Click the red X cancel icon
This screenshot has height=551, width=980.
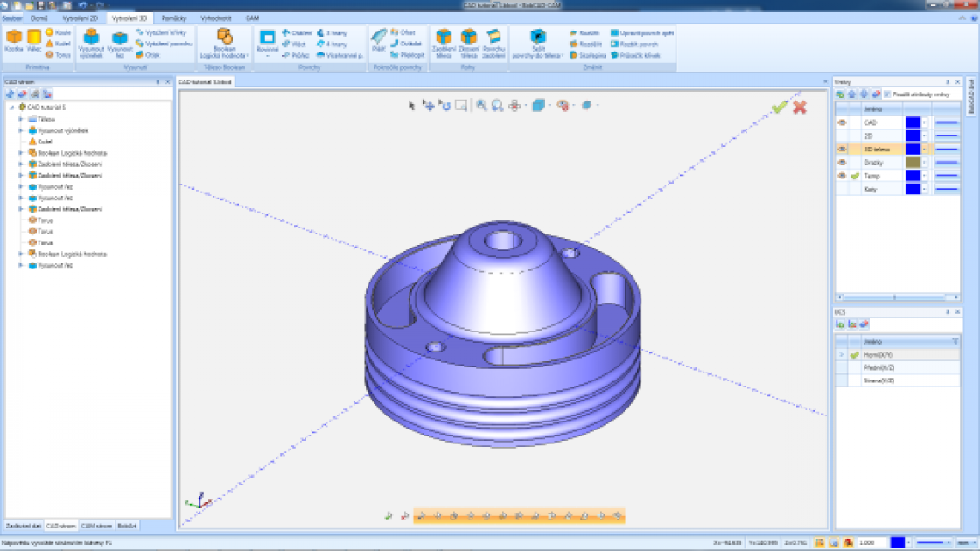800,107
